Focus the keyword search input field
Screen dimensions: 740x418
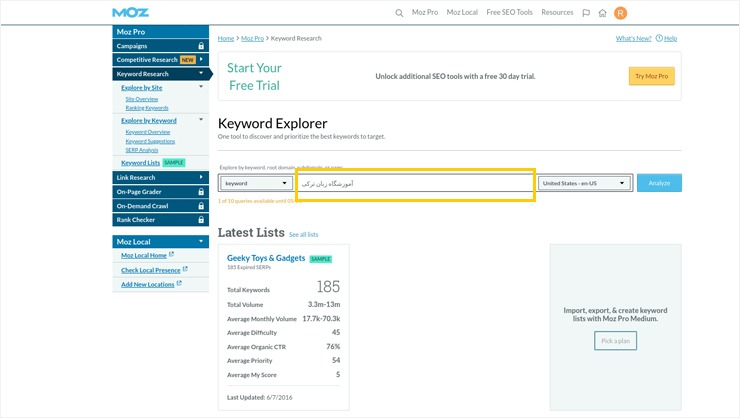click(416, 184)
